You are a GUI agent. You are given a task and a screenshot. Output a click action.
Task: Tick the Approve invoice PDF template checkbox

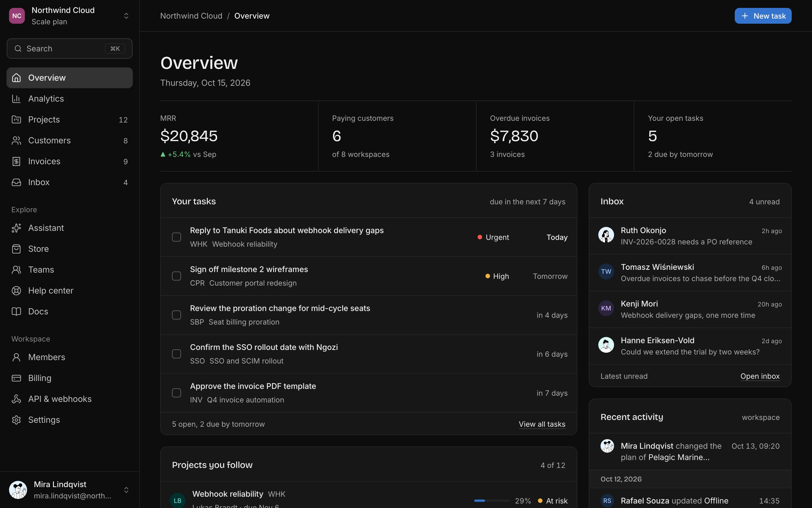pyautogui.click(x=176, y=393)
